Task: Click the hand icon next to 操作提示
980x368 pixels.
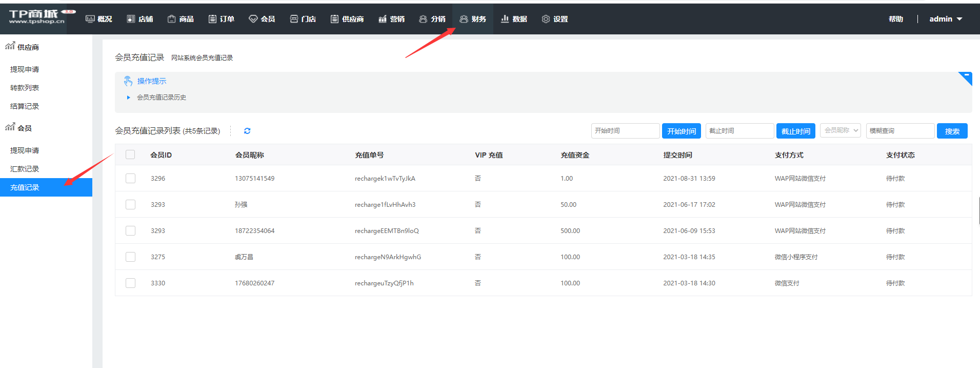Action: 128,81
